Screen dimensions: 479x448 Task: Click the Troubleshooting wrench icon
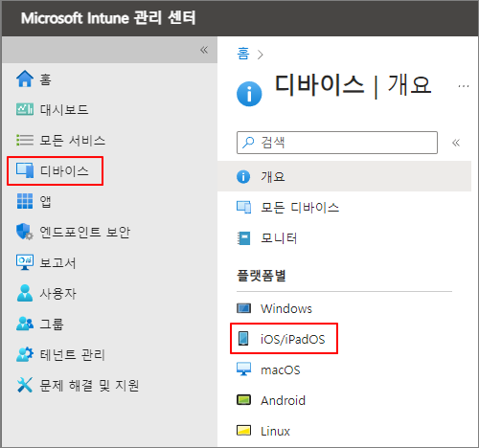pyautogui.click(x=25, y=385)
